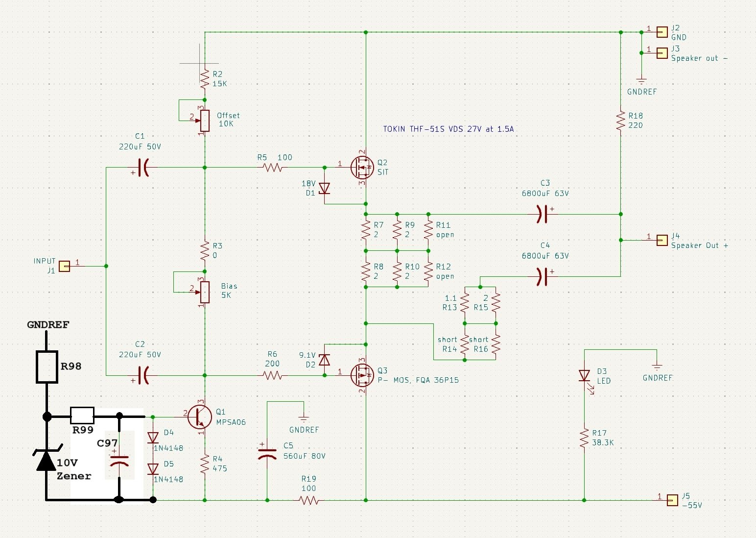Select the Q2 SIT transistor symbol
This screenshot has width=756, height=538.
coord(362,168)
